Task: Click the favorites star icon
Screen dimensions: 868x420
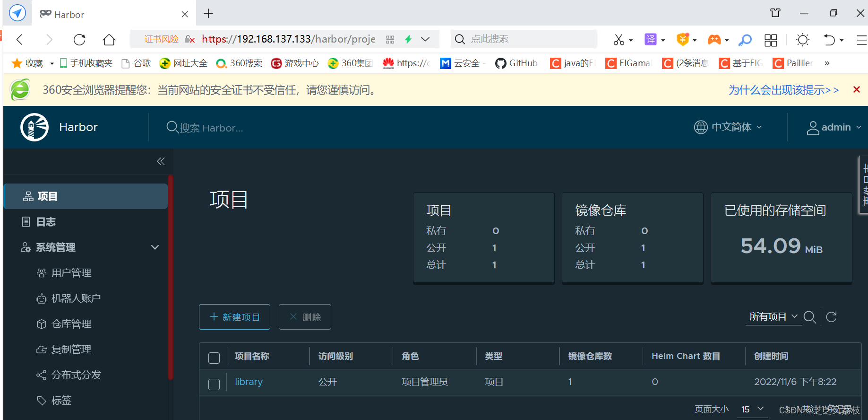Action: [x=17, y=63]
